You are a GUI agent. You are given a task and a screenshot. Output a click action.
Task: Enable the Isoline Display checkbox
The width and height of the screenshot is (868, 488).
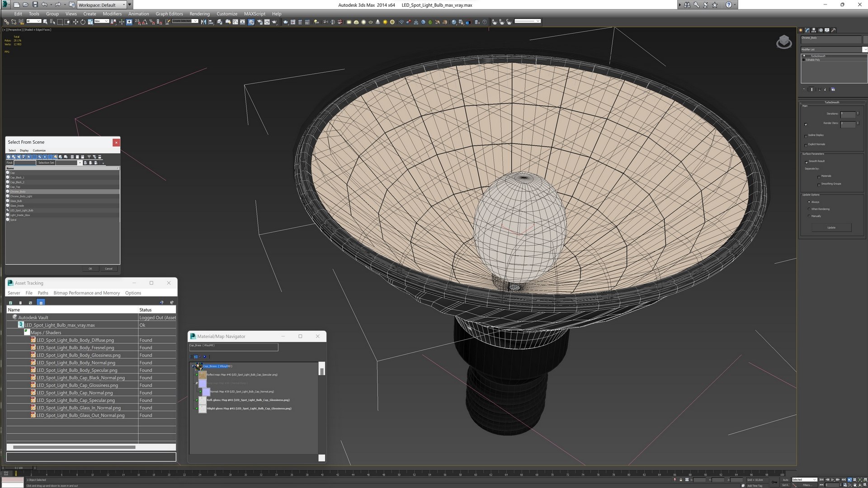pos(806,136)
